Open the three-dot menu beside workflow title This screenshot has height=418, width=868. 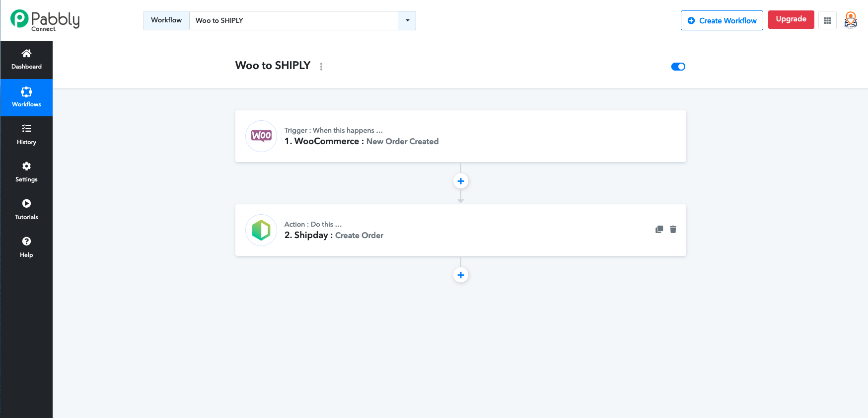(321, 67)
